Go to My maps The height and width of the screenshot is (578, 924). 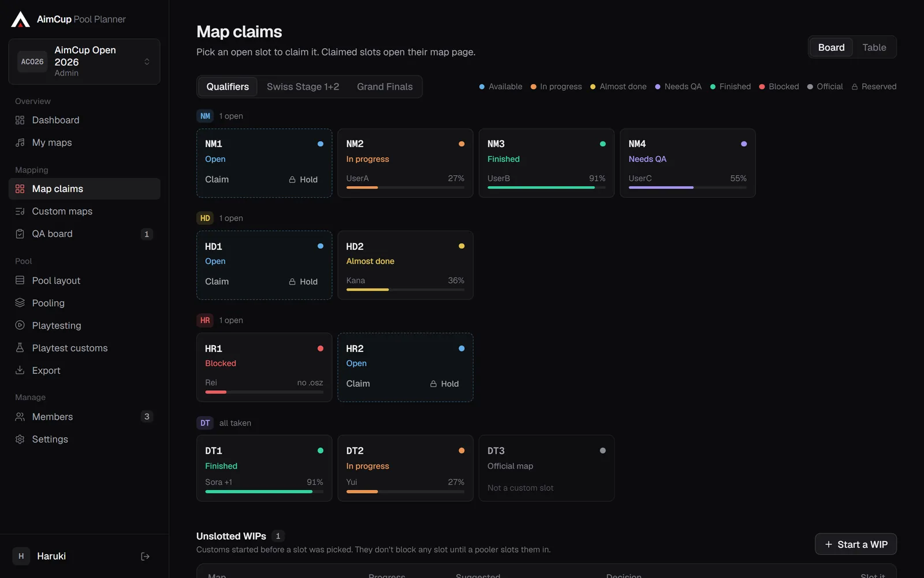[x=84, y=143]
